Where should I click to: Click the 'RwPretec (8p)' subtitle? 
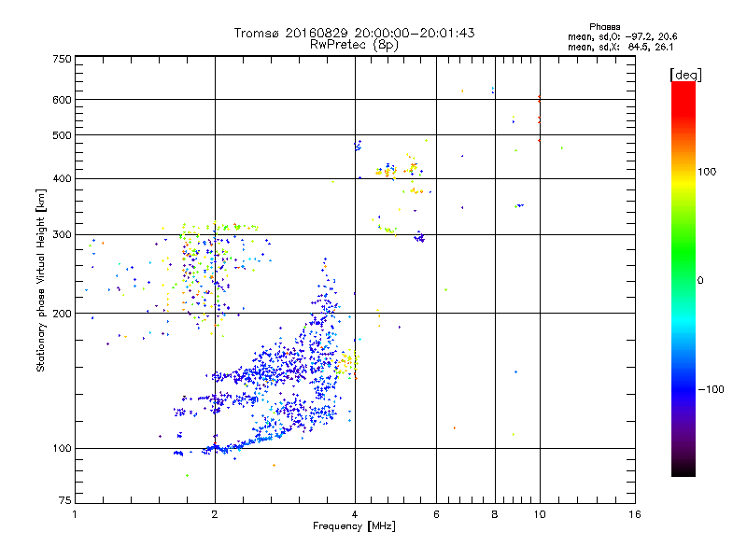(x=354, y=45)
